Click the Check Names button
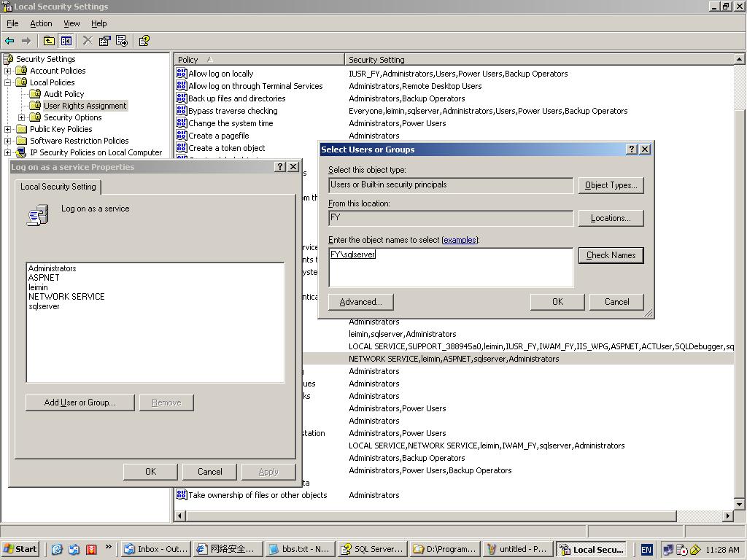Screen dimensions: 747x560 [x=611, y=255]
